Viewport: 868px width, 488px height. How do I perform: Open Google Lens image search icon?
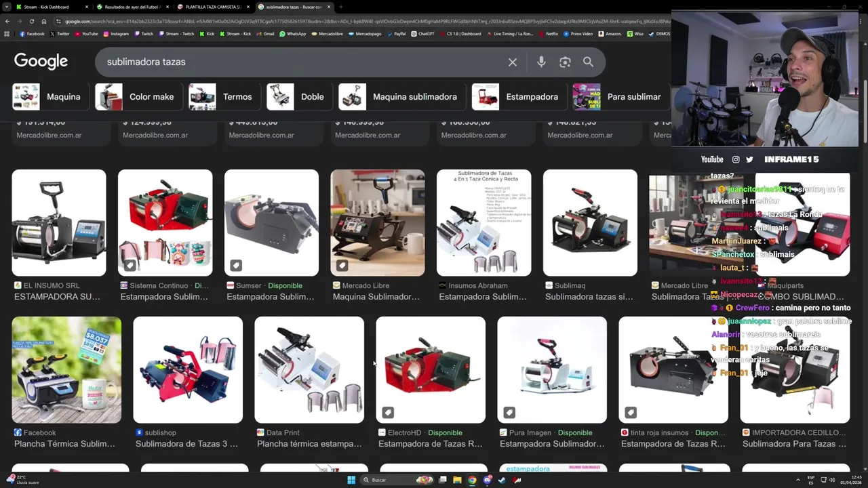tap(565, 62)
